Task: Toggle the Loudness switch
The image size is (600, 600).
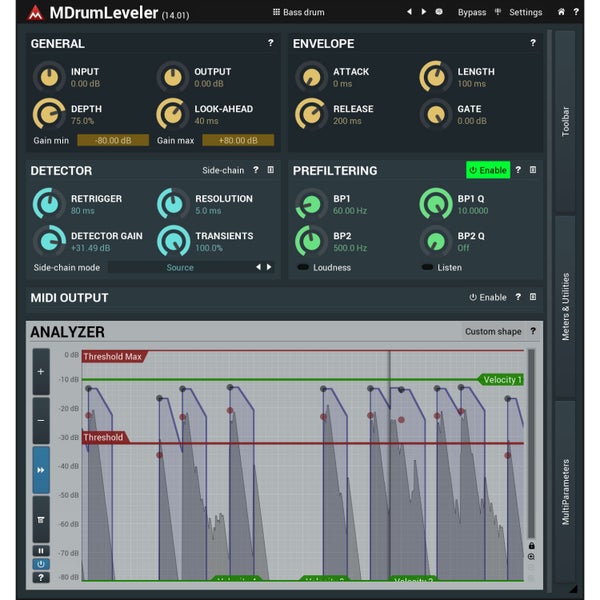Action: (x=303, y=267)
